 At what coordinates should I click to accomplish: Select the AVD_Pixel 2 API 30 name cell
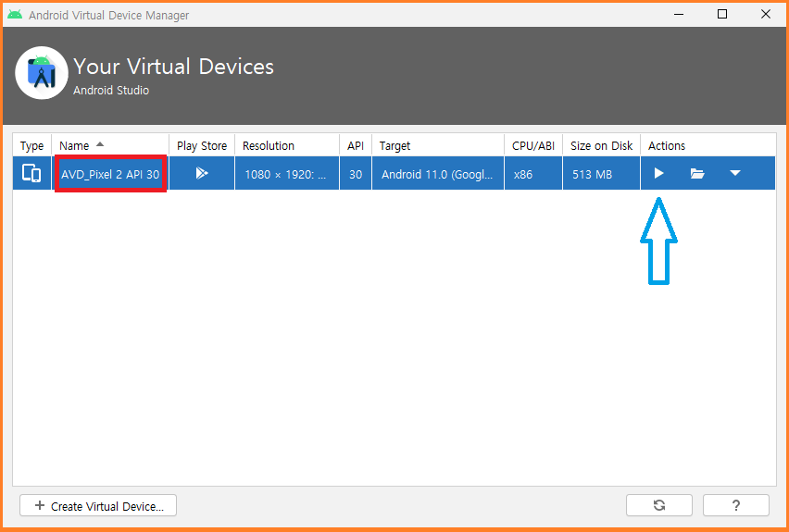pyautogui.click(x=110, y=174)
